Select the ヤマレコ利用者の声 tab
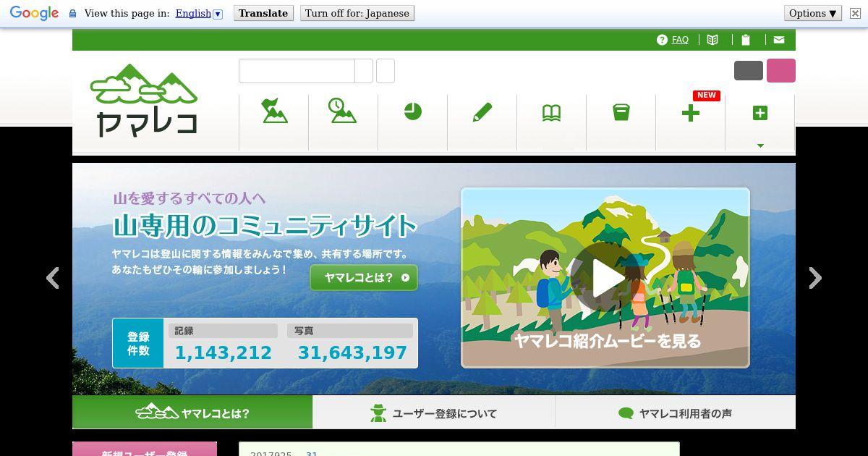The width and height of the screenshot is (868, 456). pos(676,413)
